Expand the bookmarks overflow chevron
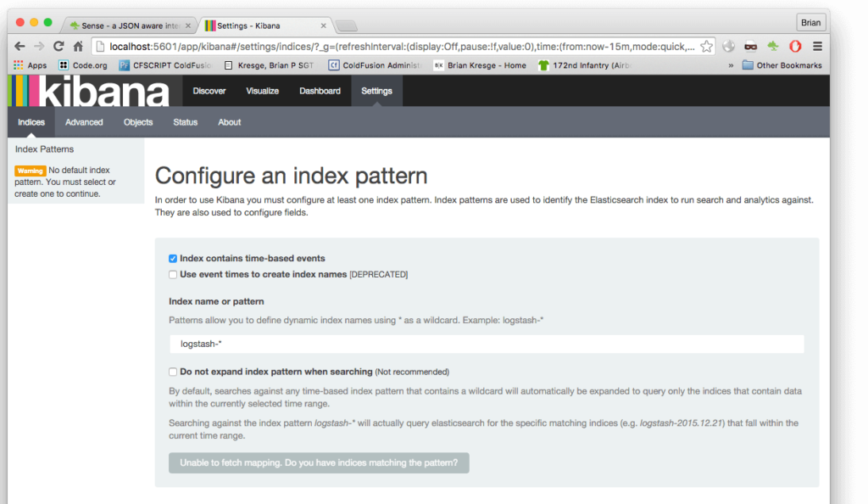Screen dimensions: 868x504 coord(730,64)
